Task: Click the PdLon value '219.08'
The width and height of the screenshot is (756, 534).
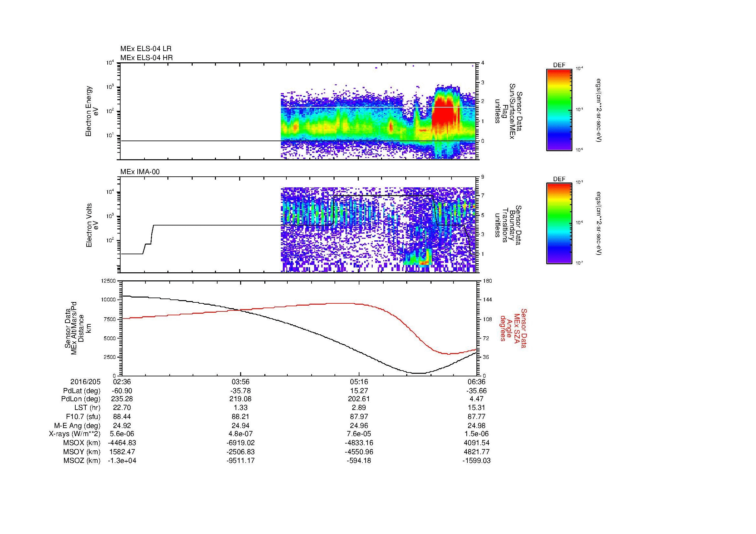Action: click(x=241, y=399)
